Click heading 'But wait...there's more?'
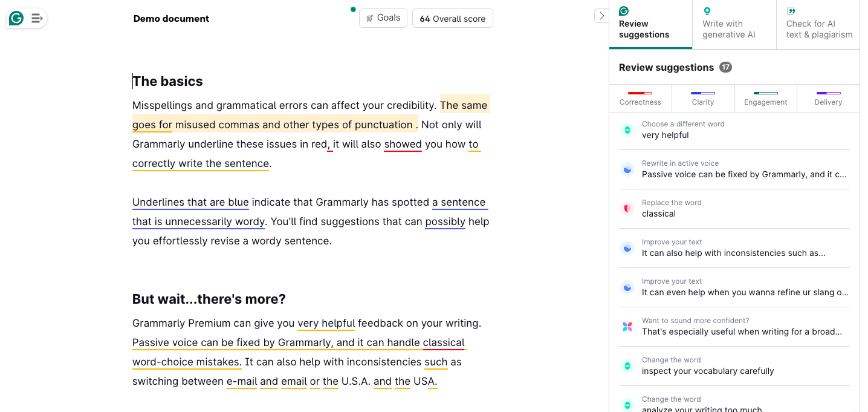 pyautogui.click(x=209, y=299)
